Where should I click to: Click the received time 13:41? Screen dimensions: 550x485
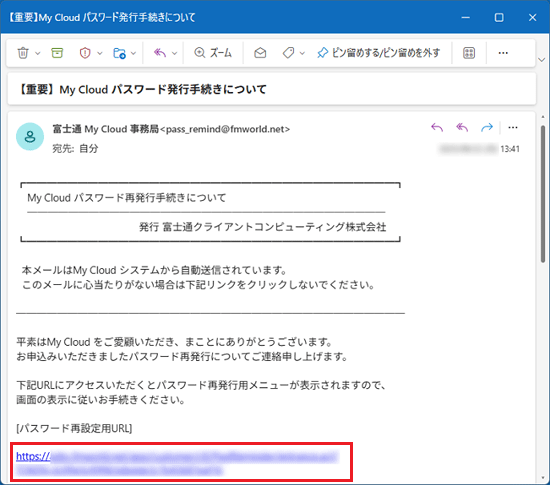pyautogui.click(x=510, y=149)
